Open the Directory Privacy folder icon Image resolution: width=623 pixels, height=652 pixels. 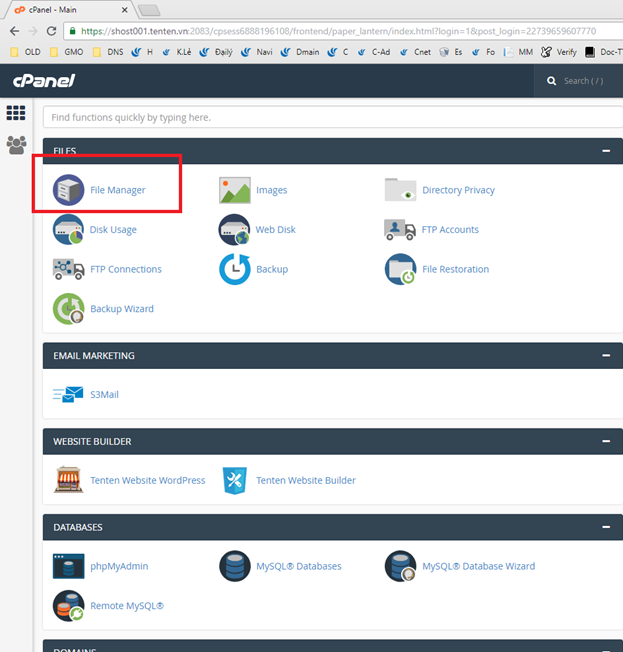[400, 190]
